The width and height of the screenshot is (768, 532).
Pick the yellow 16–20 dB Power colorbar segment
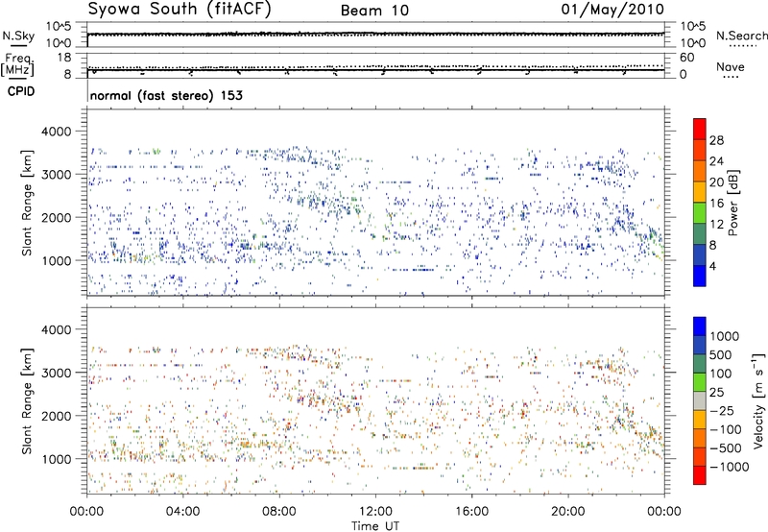700,191
